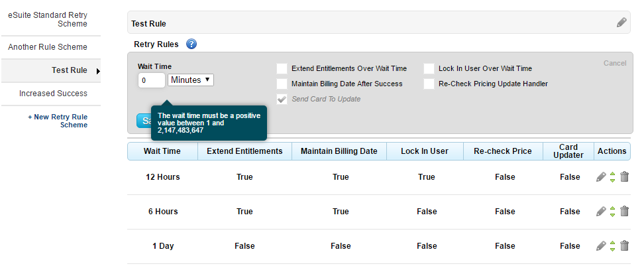The width and height of the screenshot is (644, 268).
Task: Delete the 12 Hours retry rule
Action: click(x=624, y=177)
